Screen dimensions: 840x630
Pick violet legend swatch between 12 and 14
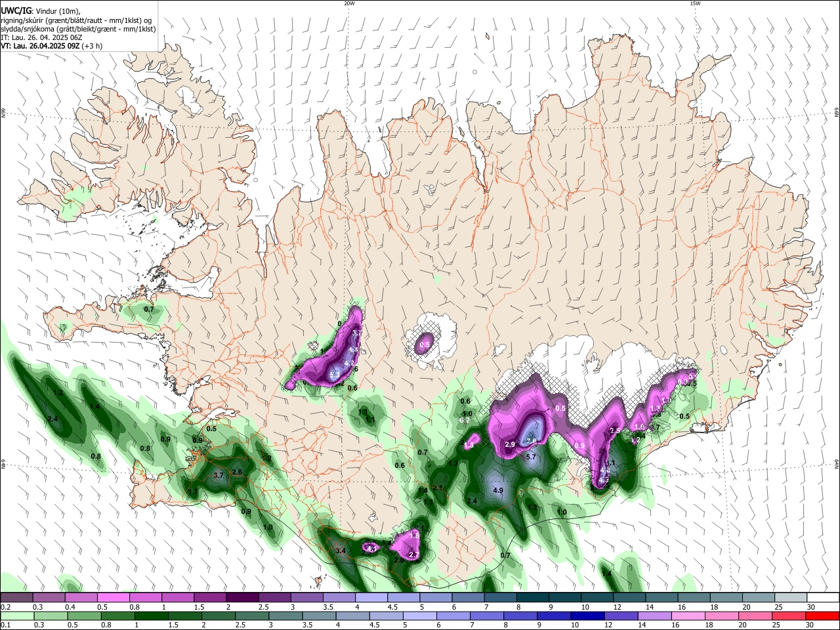tap(621, 616)
